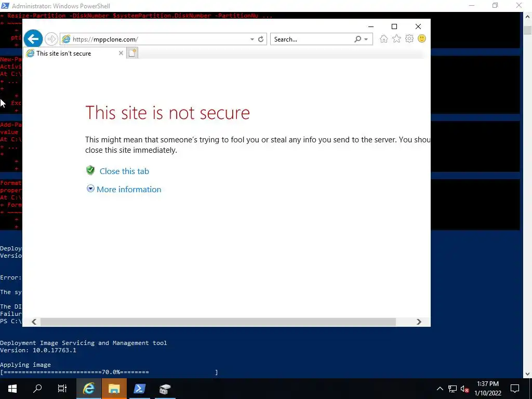Switch to PowerShell on the taskbar
Viewport: 532px width, 399px height.
click(x=139, y=389)
